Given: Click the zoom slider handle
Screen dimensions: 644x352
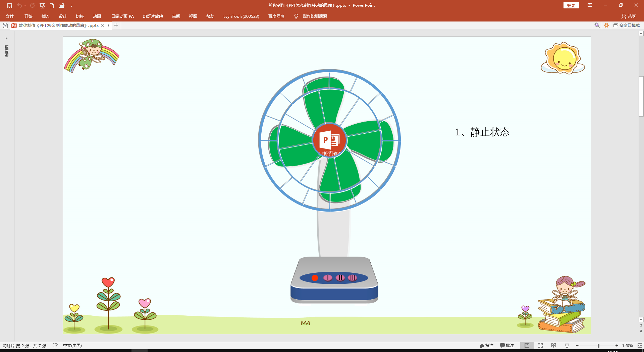Looking at the screenshot, I should [598, 346].
